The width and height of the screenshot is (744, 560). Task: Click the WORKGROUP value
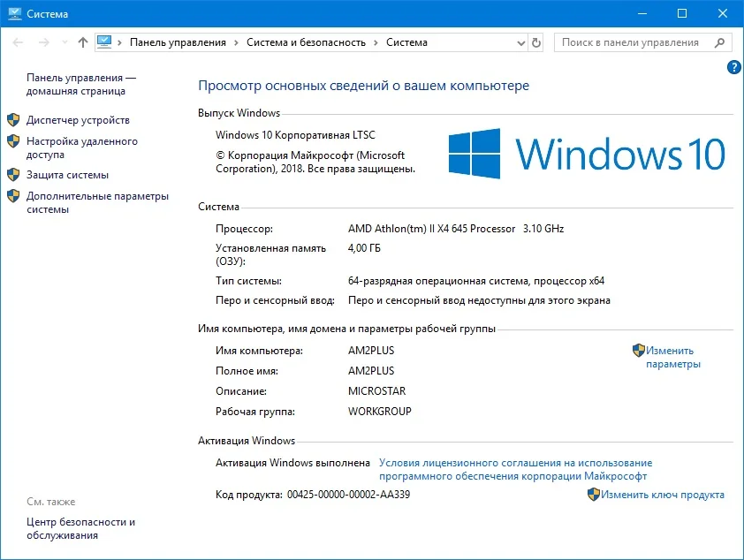[x=380, y=412]
